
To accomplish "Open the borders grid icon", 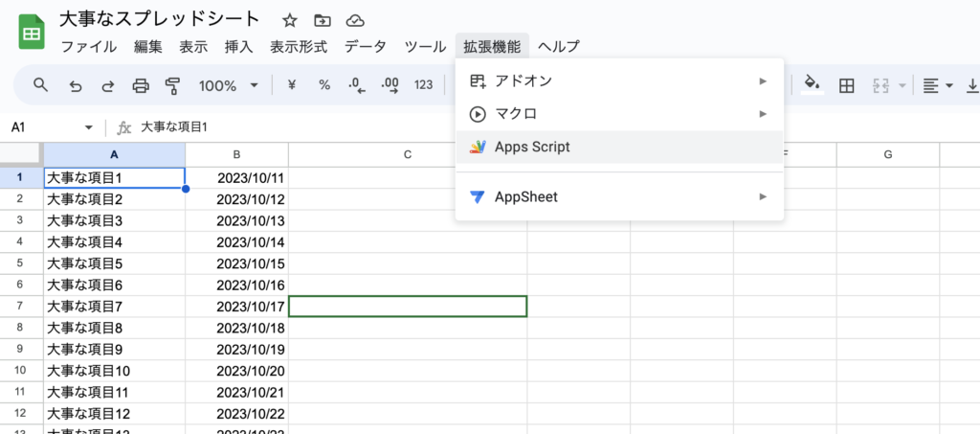I will pyautogui.click(x=846, y=85).
